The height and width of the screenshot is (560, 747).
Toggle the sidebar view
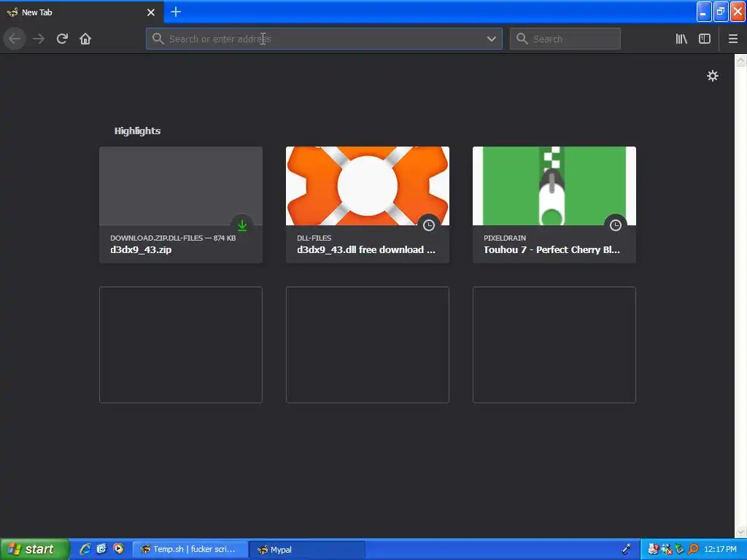(x=705, y=39)
